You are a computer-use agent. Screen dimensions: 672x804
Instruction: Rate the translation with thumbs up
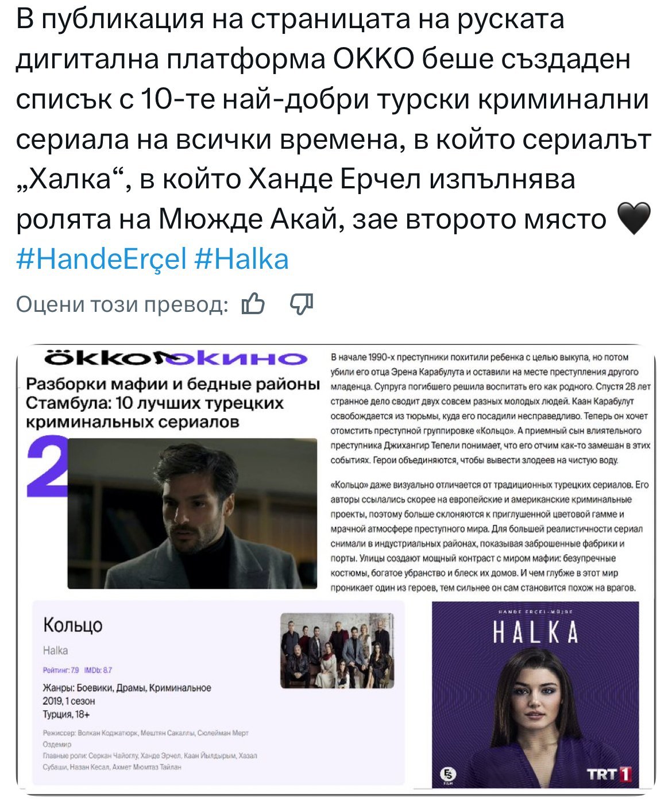coord(253,304)
